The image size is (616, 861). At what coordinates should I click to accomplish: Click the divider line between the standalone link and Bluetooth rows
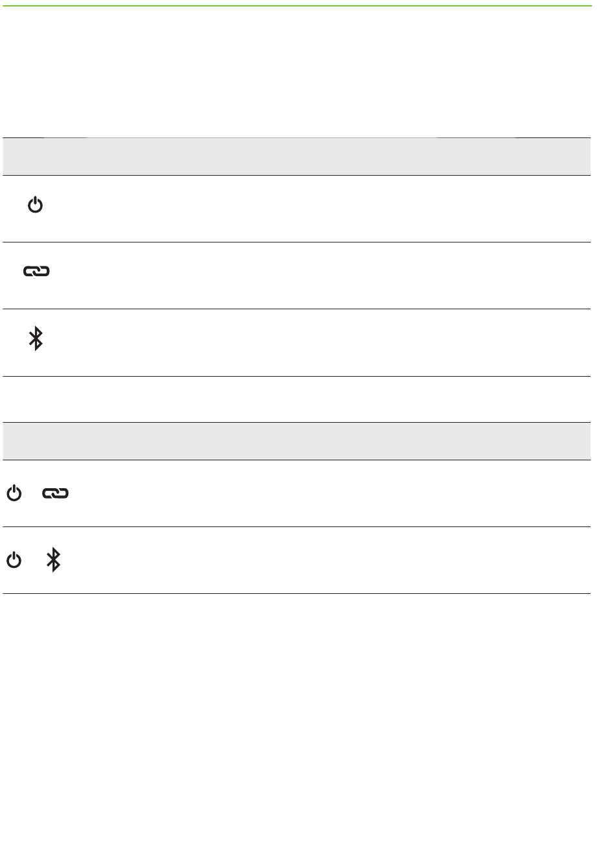tap(297, 309)
